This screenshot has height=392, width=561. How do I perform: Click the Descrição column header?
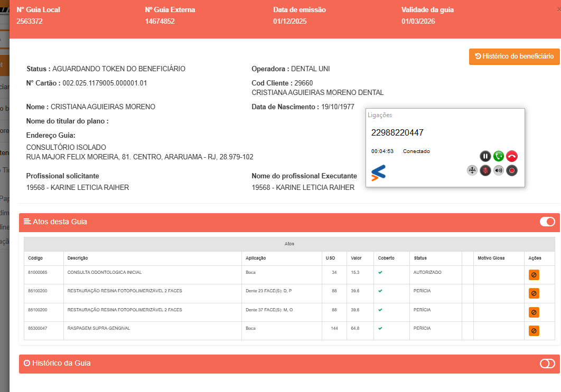[x=78, y=259]
